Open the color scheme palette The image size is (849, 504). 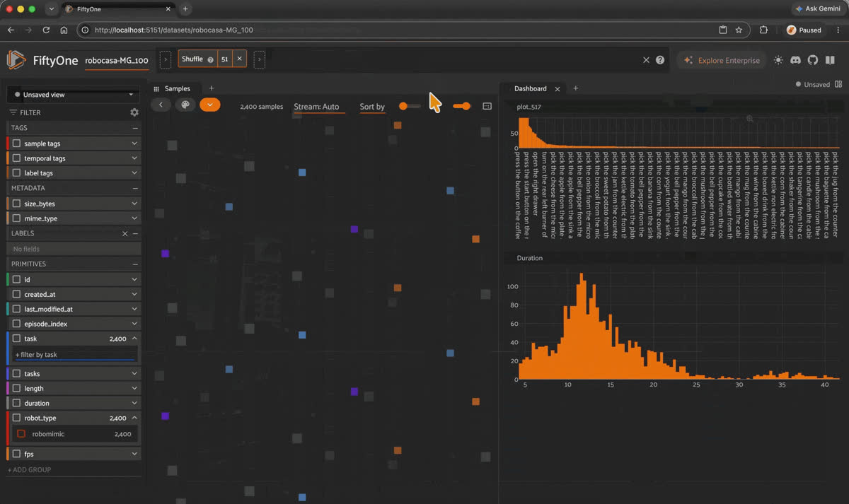(185, 105)
